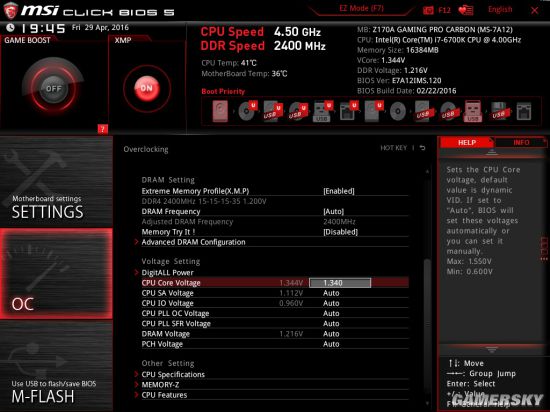Toggle the XMP ON button

(147, 88)
